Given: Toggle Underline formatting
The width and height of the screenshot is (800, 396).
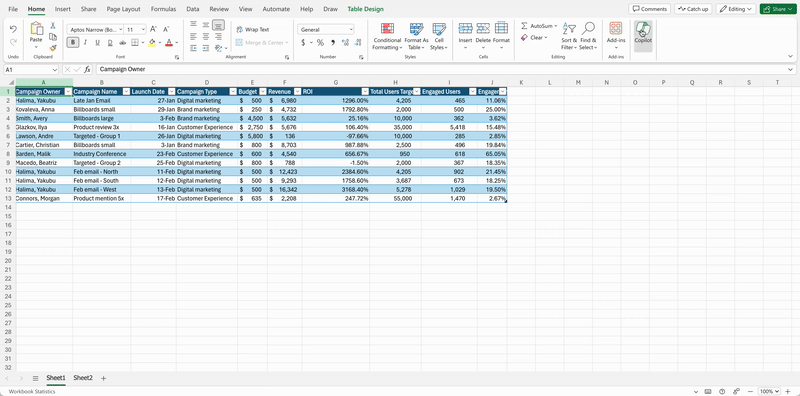Looking at the screenshot, I should [97, 42].
